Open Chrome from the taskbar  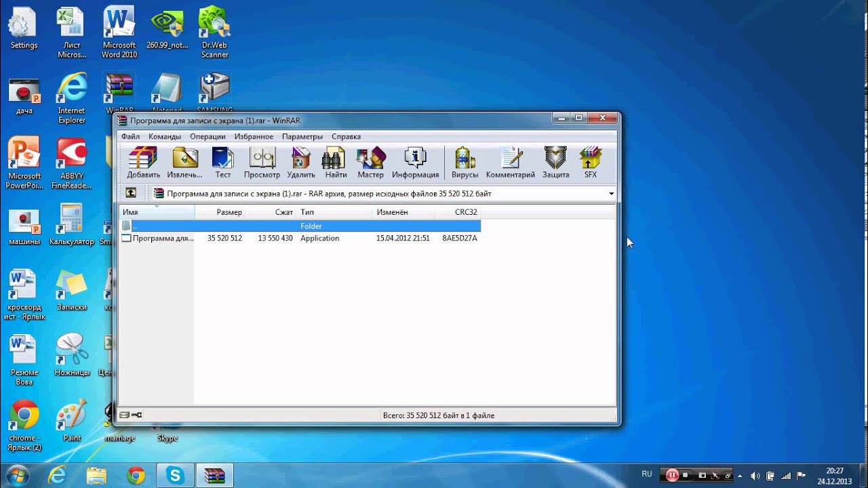pyautogui.click(x=136, y=475)
